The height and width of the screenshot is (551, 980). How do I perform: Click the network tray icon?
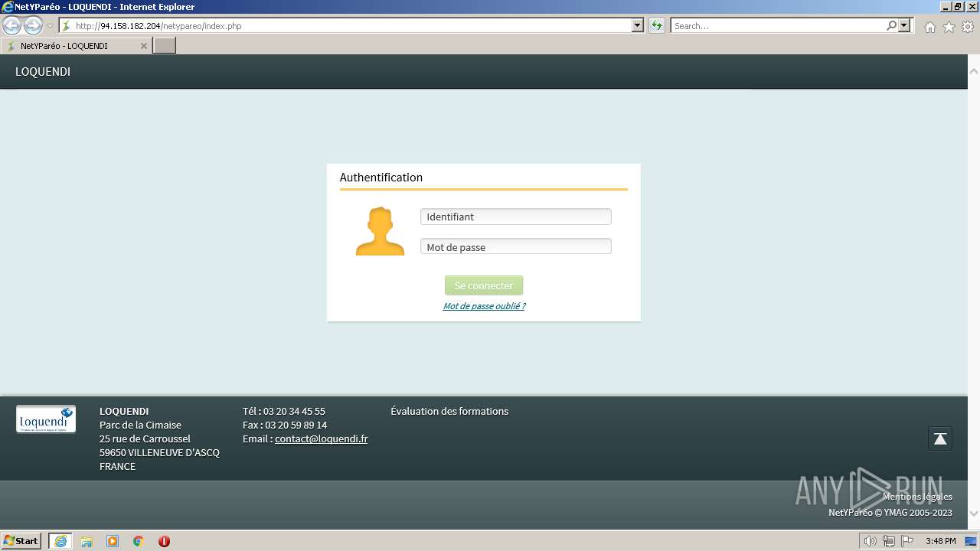tap(889, 541)
